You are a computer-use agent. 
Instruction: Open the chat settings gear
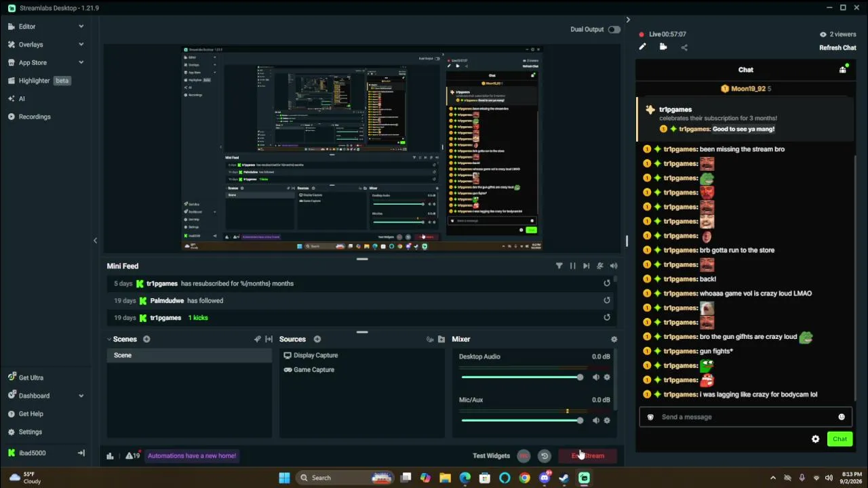[815, 439]
